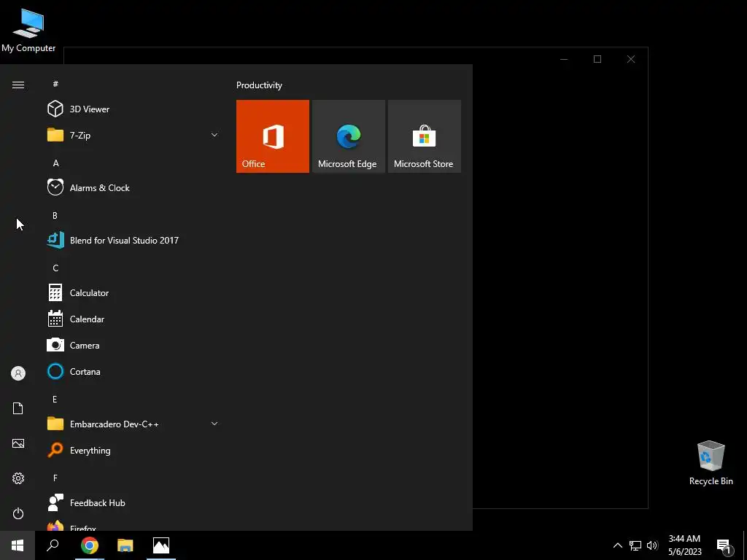Open 3D Viewer from the app list
The width and height of the screenshot is (747, 560).
click(x=133, y=109)
